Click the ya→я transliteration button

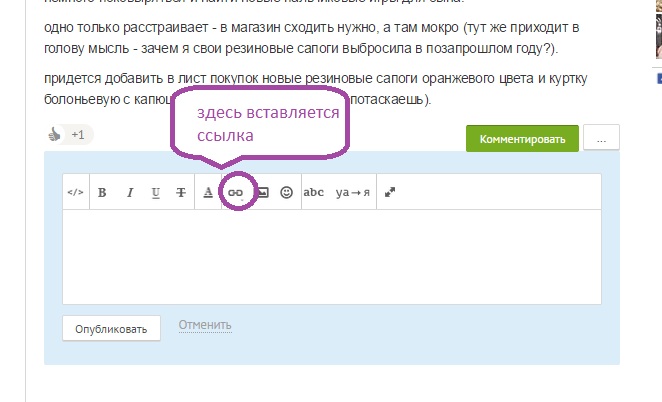click(x=352, y=192)
